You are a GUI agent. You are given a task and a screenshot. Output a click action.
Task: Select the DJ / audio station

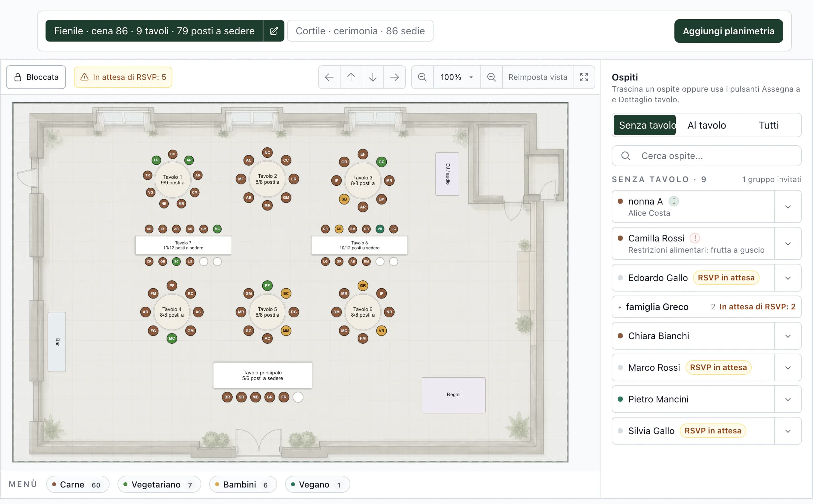(447, 174)
